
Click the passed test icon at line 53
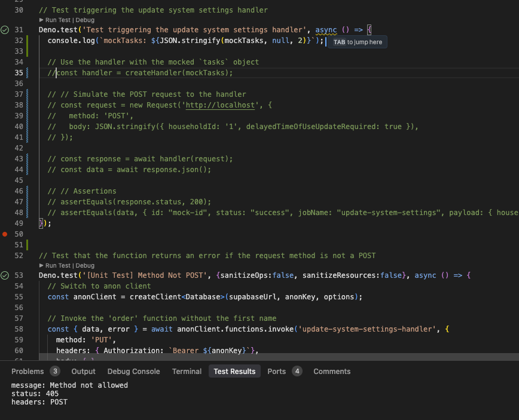coord(5,275)
